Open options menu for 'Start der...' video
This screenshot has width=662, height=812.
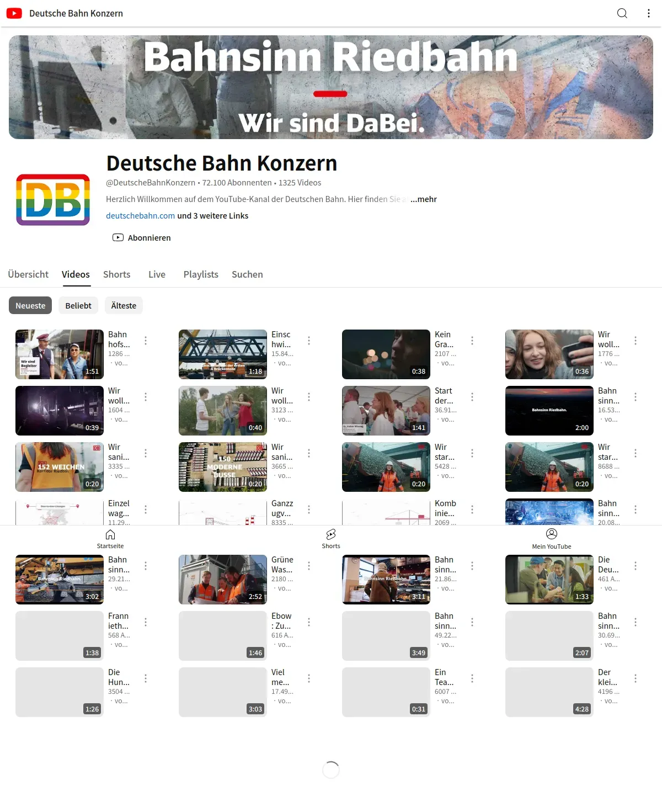(472, 397)
